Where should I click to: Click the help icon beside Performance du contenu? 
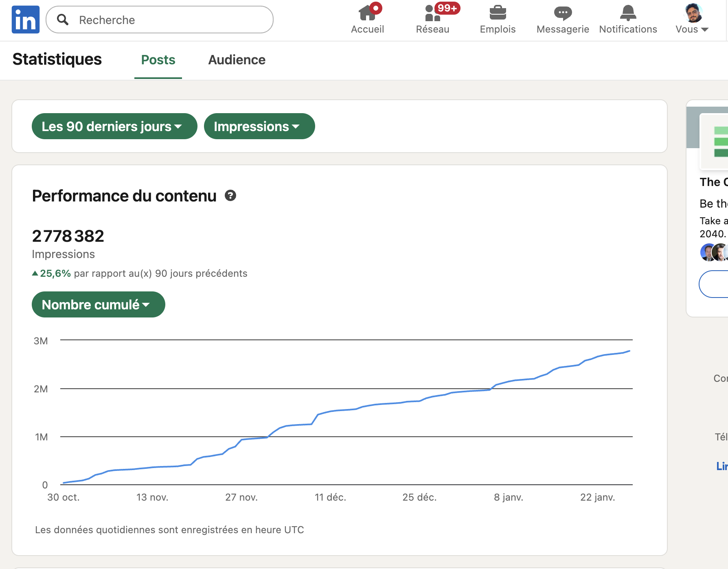point(230,196)
